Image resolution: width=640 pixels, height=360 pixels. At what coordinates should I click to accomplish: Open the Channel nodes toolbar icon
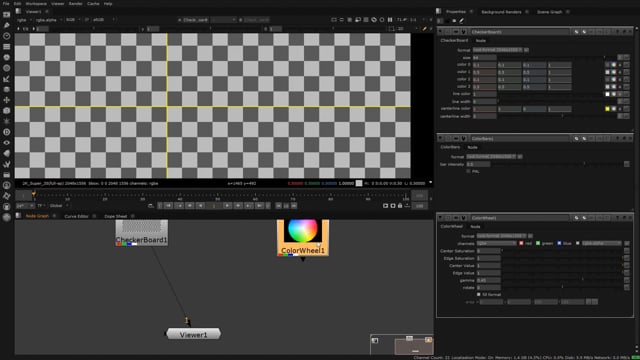coord(7,47)
